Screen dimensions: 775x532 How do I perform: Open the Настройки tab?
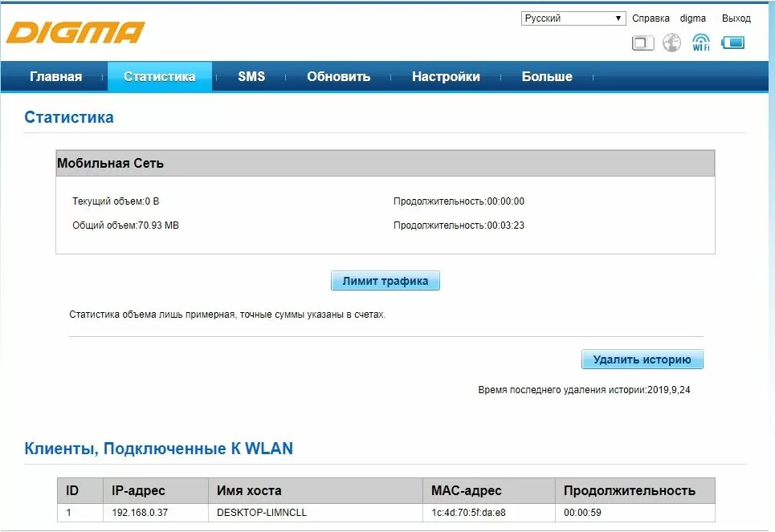pos(446,77)
